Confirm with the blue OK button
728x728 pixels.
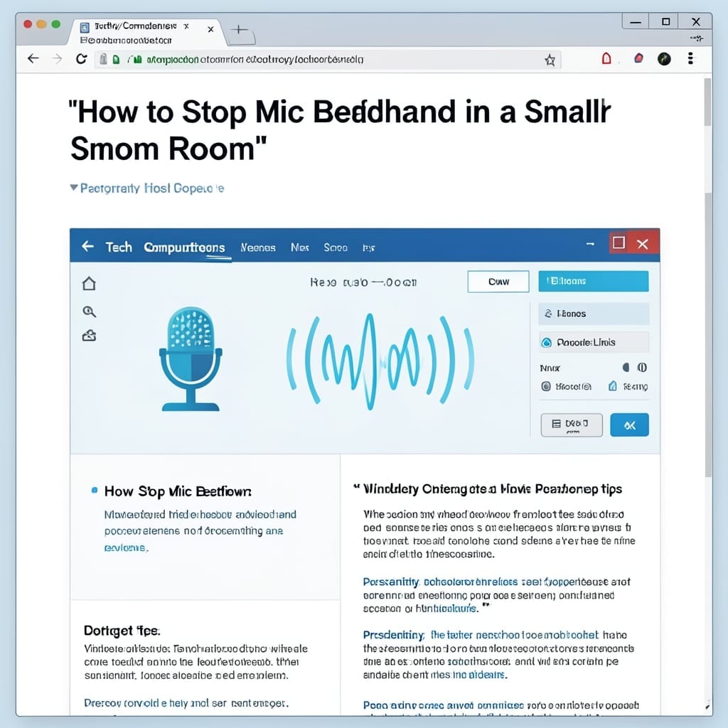(x=630, y=425)
